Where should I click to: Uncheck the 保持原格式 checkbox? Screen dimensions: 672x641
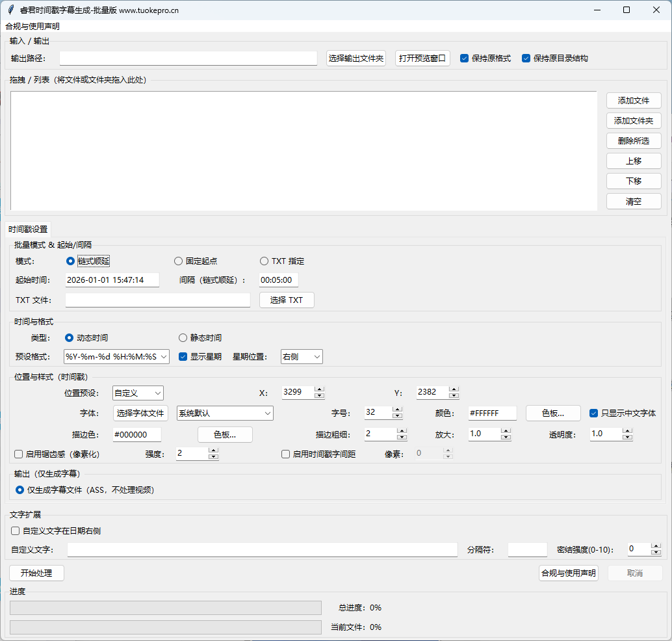coord(465,58)
